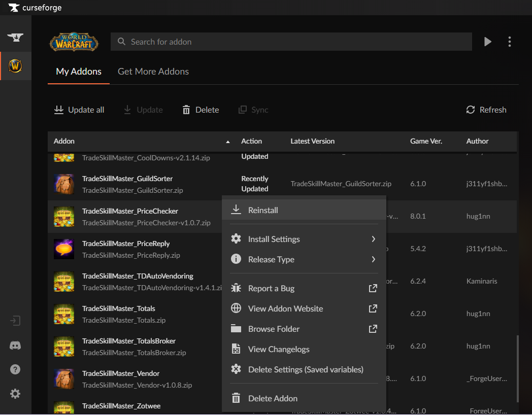Expand the Install Settings chevron arrow
The width and height of the screenshot is (532, 415).
click(373, 239)
